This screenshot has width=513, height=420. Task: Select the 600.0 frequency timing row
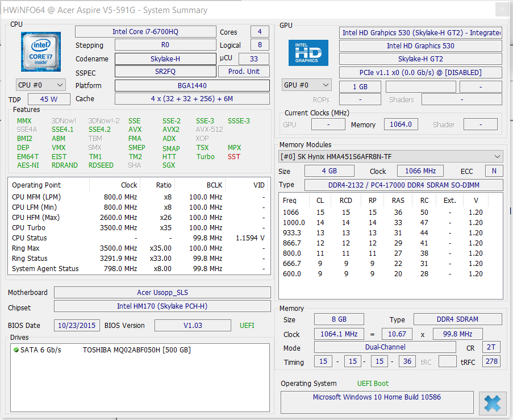click(x=390, y=274)
